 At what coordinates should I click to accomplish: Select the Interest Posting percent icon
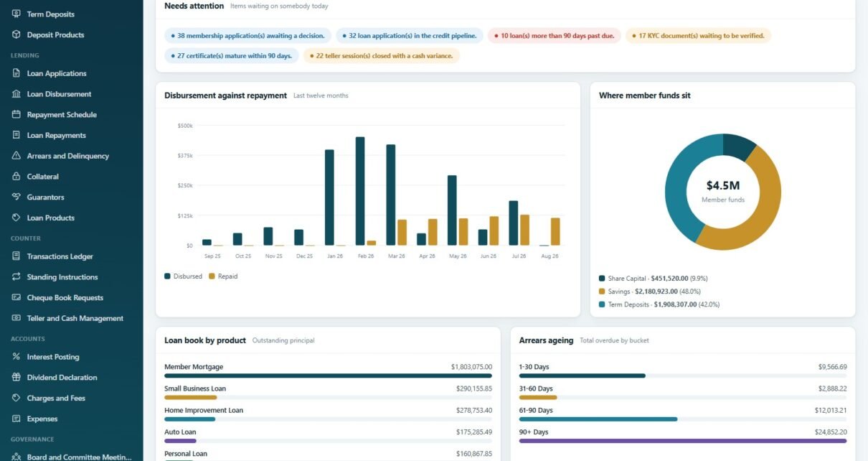pyautogui.click(x=16, y=357)
